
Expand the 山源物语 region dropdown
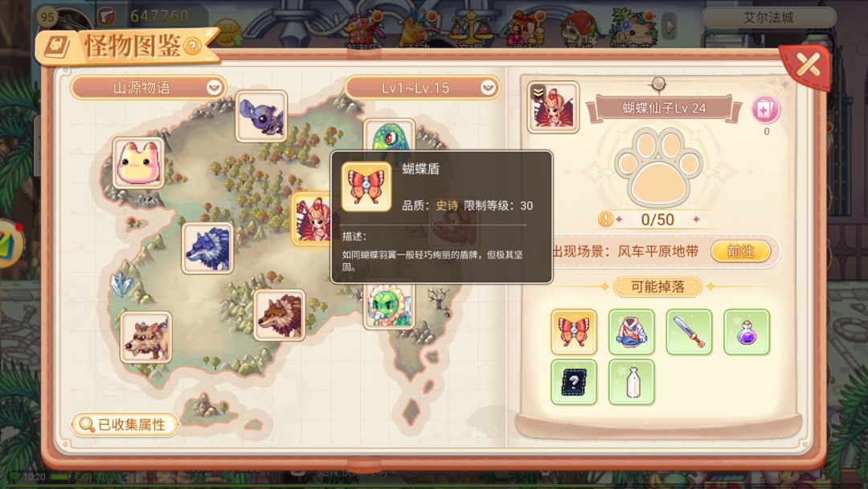tap(149, 88)
